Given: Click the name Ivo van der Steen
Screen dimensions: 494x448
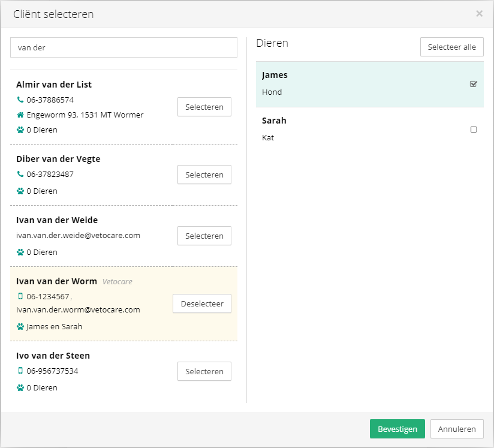Looking at the screenshot, I should coord(53,356).
